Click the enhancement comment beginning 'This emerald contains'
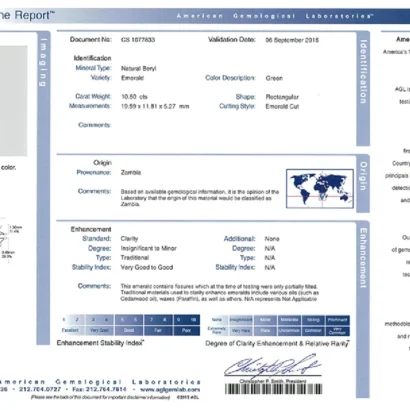Image resolution: width=410 pixels, height=410 pixels. (x=220, y=293)
